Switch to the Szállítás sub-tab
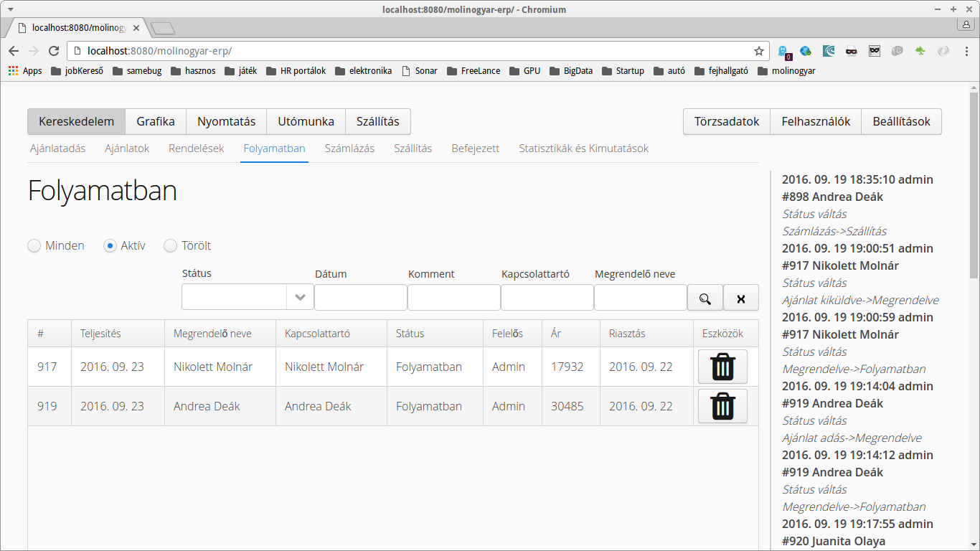This screenshot has height=551, width=980. [413, 149]
